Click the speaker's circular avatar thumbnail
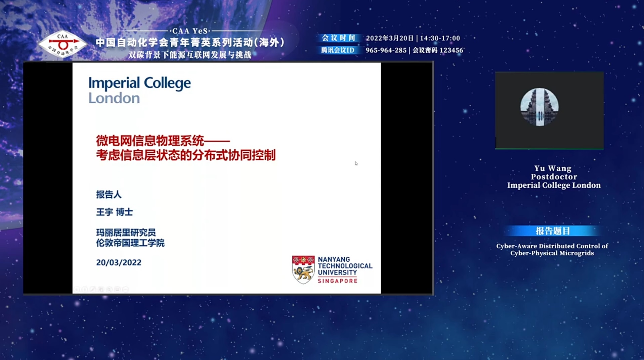The image size is (644, 360). 539,107
